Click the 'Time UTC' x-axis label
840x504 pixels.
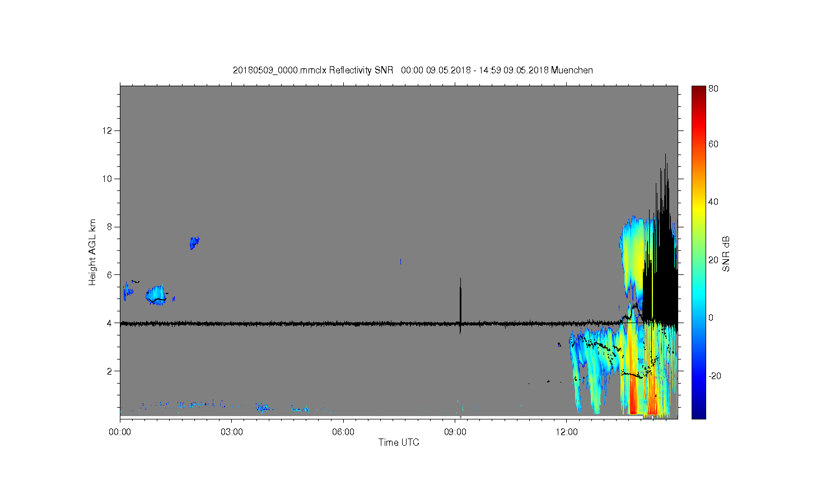pos(399,442)
